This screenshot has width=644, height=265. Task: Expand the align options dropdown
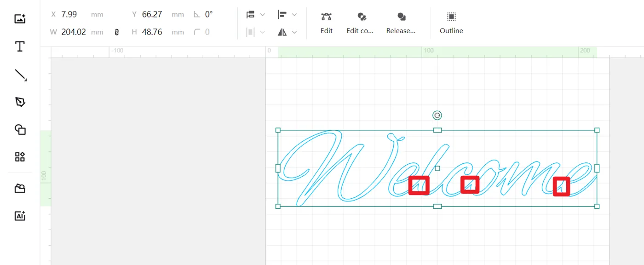[287, 15]
